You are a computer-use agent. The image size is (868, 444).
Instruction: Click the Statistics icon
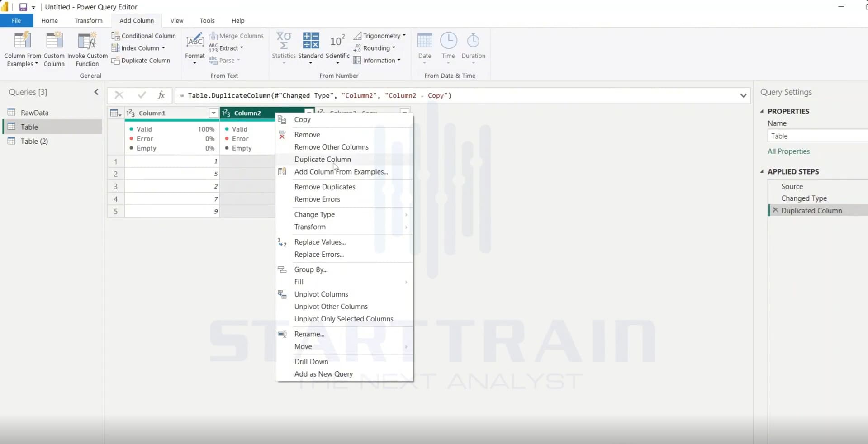coord(284,40)
